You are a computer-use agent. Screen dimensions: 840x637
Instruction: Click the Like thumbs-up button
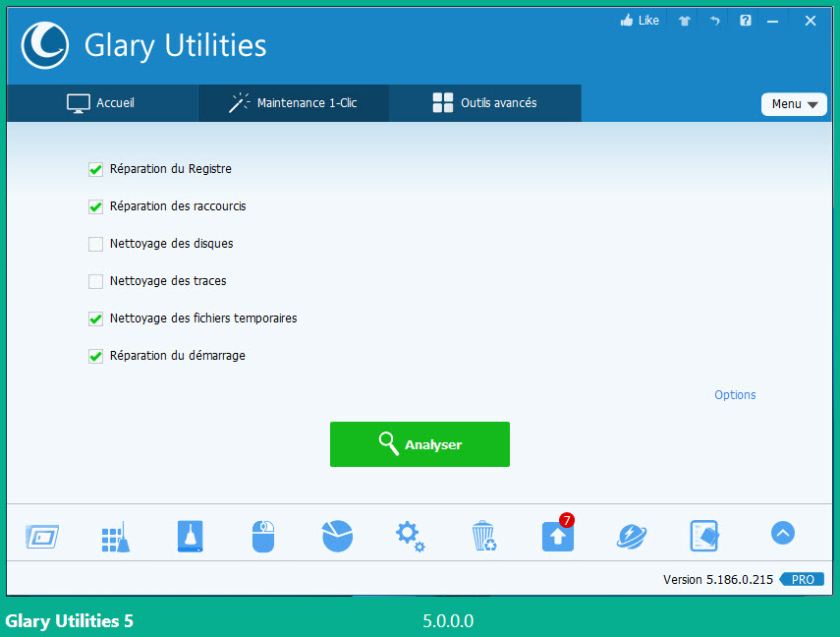640,21
